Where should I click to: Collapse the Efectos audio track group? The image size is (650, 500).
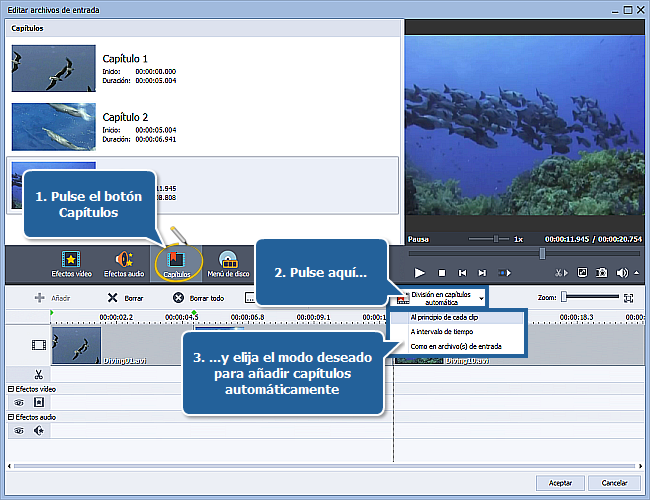point(11,418)
